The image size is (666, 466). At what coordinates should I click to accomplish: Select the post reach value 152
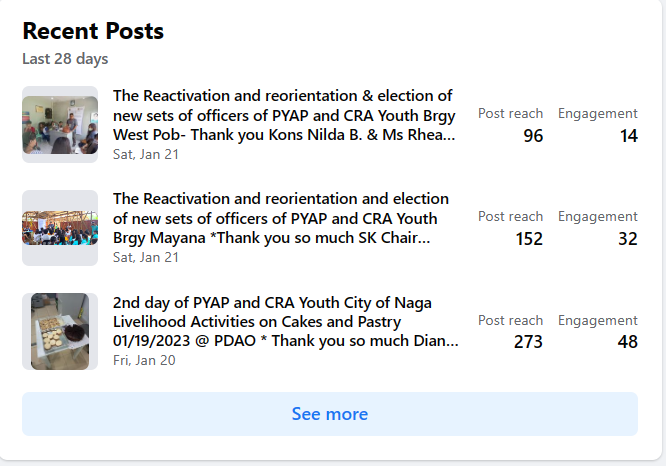click(528, 239)
